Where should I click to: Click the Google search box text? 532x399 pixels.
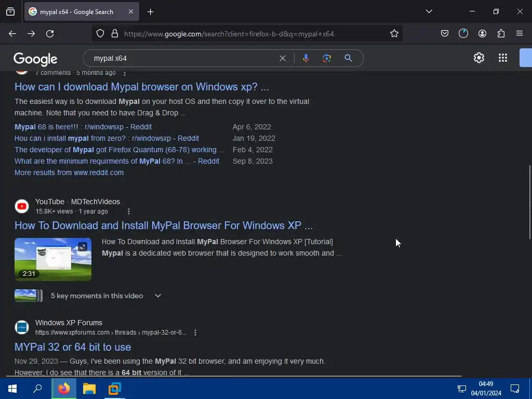(110, 58)
